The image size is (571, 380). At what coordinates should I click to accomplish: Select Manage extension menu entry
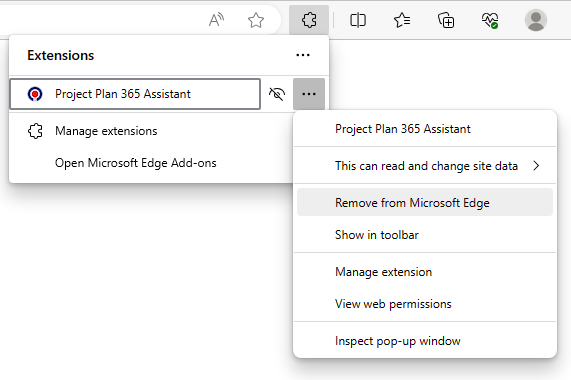[425, 272]
